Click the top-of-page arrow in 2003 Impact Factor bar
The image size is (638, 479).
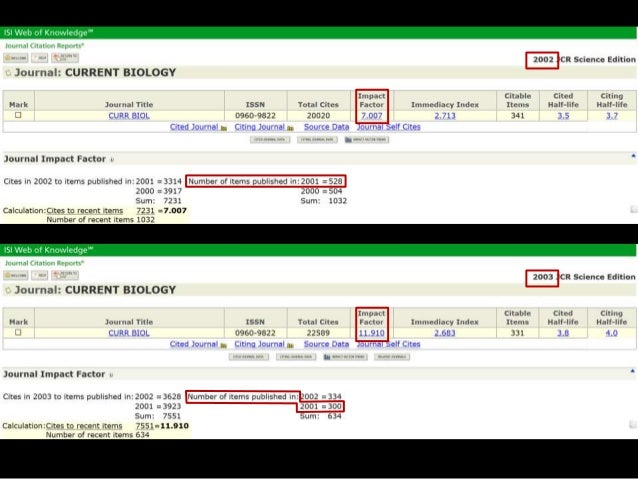click(x=632, y=371)
